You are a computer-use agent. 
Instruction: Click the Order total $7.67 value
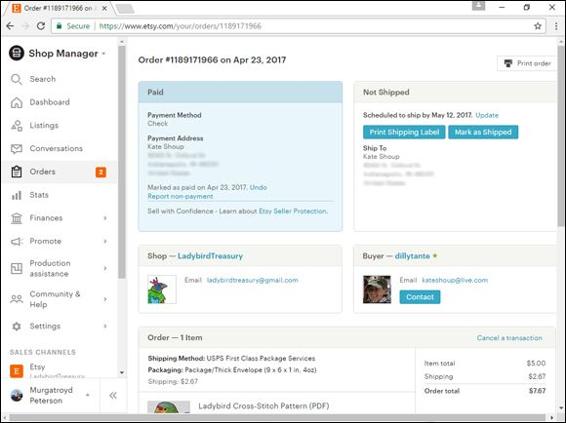[537, 391]
